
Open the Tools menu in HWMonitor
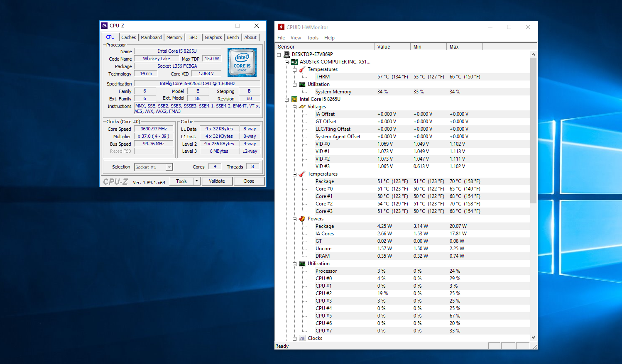coord(313,38)
